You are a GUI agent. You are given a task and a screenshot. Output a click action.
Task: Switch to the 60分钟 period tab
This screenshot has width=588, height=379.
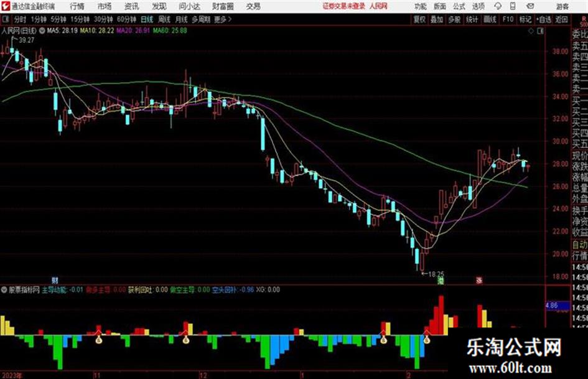click(126, 19)
